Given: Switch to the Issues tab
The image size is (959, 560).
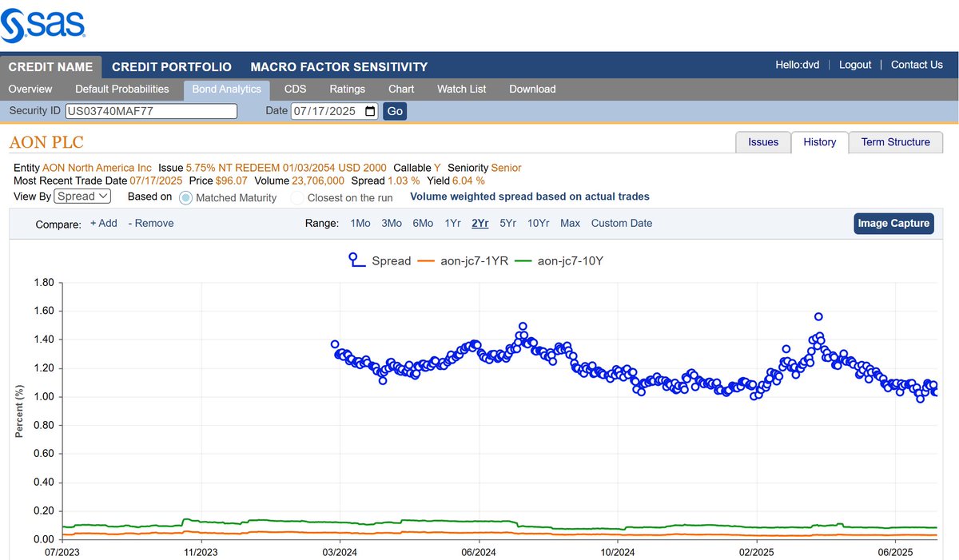Looking at the screenshot, I should coord(763,141).
